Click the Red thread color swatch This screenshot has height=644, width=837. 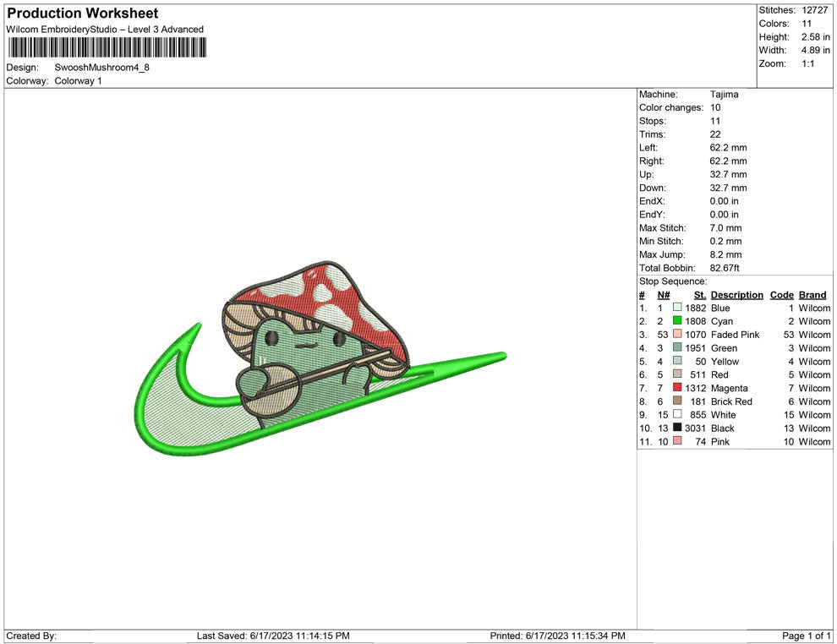677,374
